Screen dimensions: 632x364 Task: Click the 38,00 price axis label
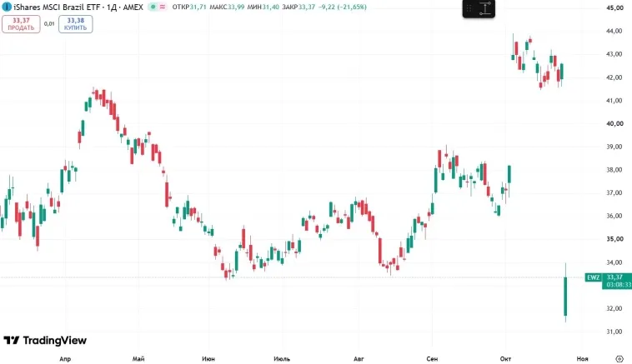[x=614, y=170]
